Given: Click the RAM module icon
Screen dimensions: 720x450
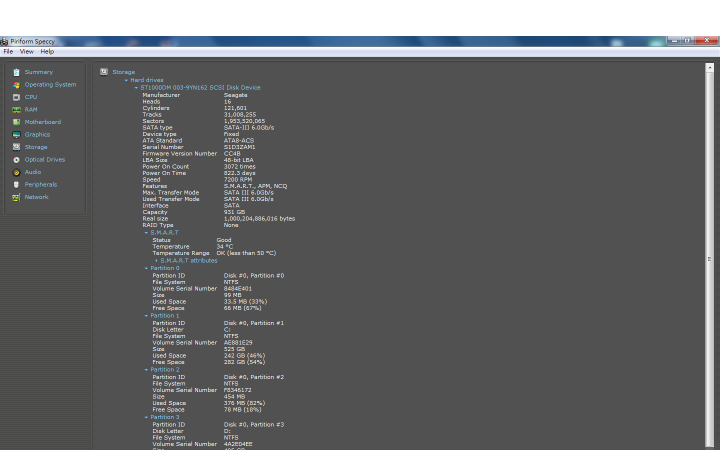Looking at the screenshot, I should coord(17,110).
